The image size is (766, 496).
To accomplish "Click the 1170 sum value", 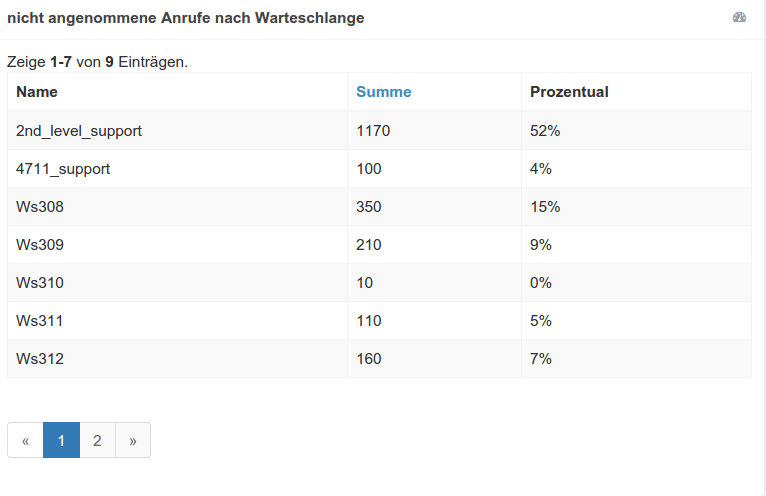I will coord(373,131).
